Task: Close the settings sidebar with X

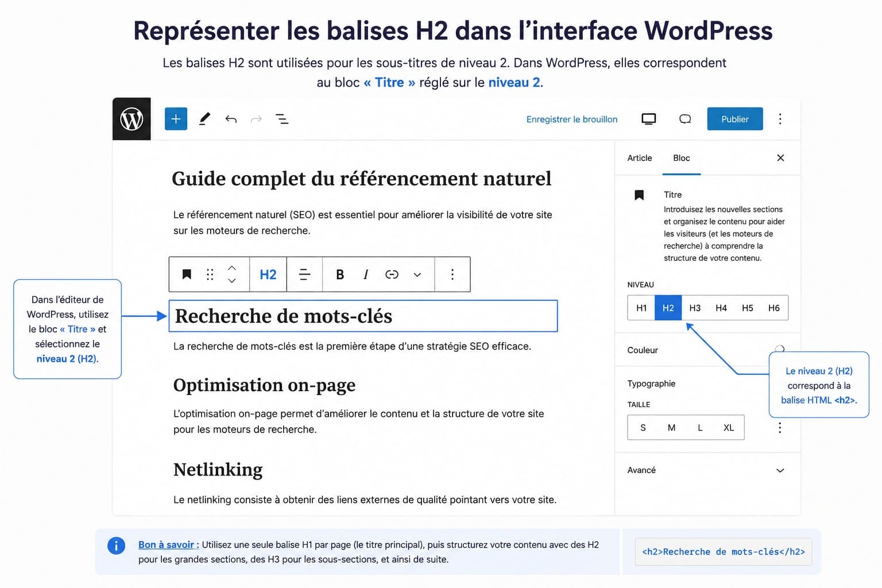Action: pyautogui.click(x=780, y=158)
